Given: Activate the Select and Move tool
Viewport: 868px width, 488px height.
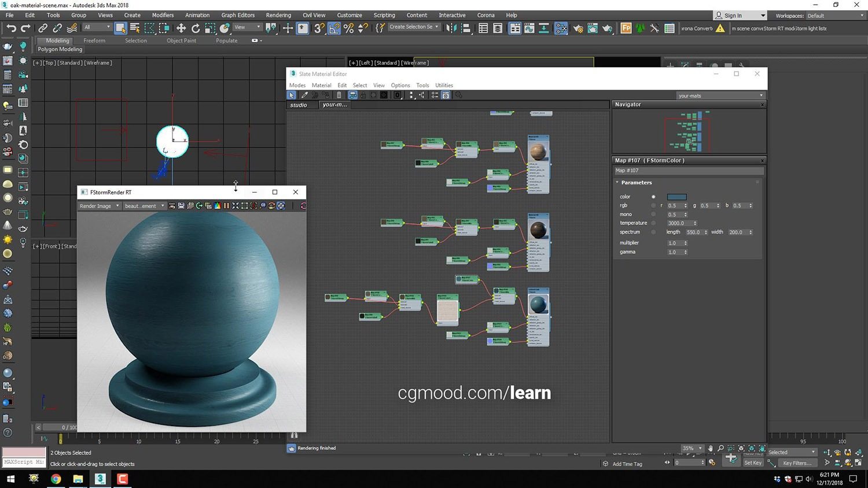Looking at the screenshot, I should 181,28.
